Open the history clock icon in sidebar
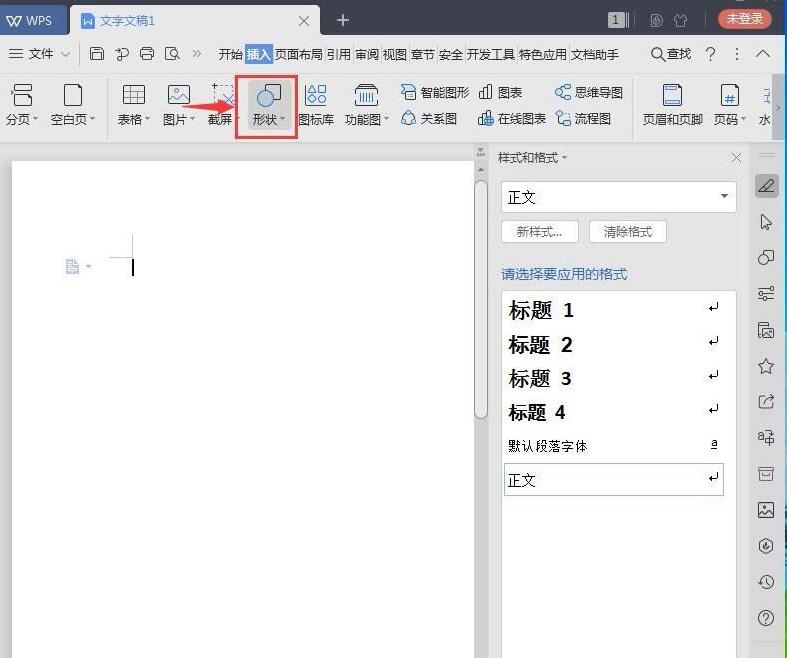787x658 pixels. pyautogui.click(x=766, y=582)
